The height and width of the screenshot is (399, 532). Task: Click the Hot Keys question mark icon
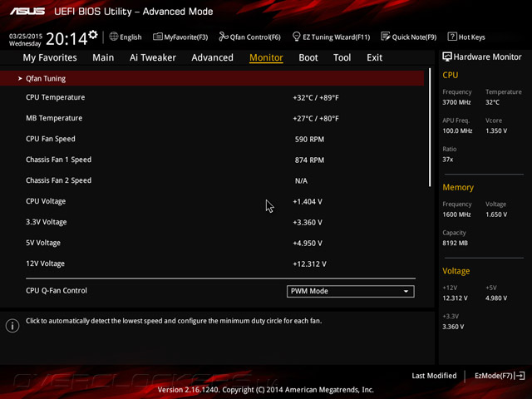coord(452,37)
